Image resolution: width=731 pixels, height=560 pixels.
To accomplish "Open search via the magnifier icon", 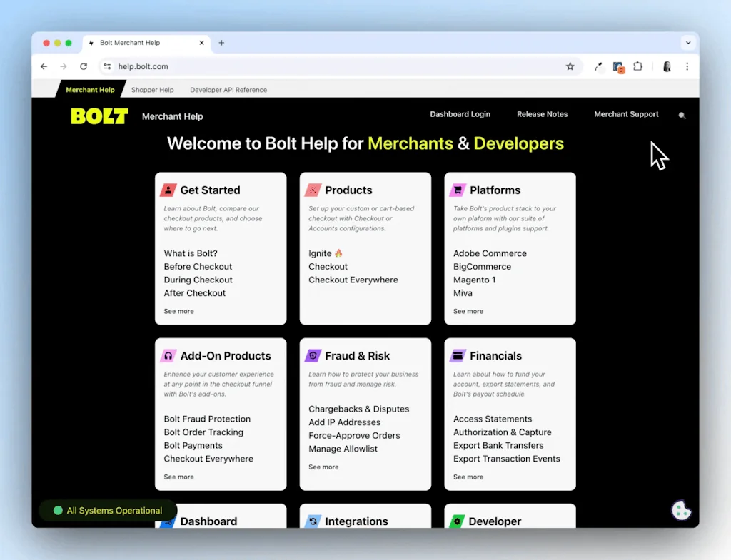I will tap(682, 115).
